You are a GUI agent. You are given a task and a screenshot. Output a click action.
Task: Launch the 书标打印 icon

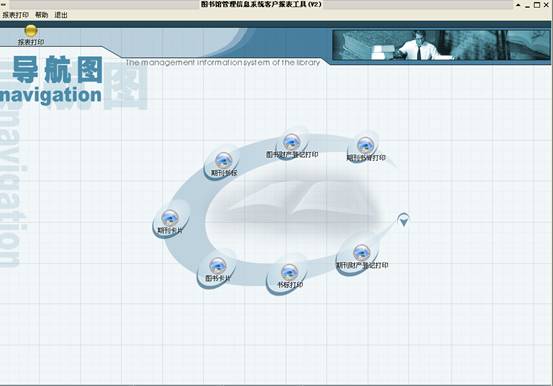click(x=290, y=272)
